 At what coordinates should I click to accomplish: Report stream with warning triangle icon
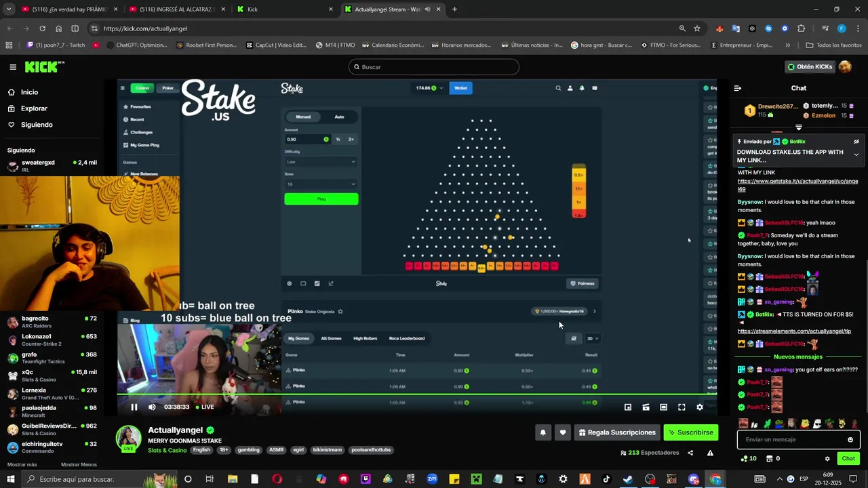pos(710,453)
